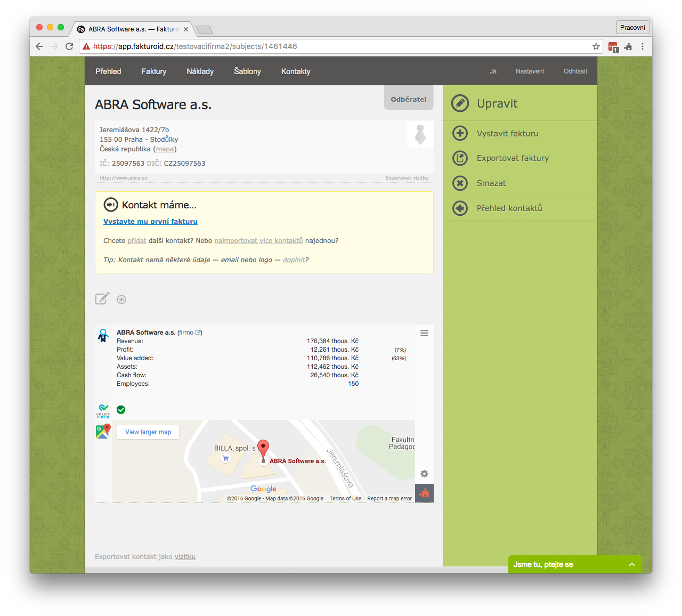Image resolution: width=682 pixels, height=616 pixels.
Task: Click Terms of Use on the map
Action: click(345, 499)
